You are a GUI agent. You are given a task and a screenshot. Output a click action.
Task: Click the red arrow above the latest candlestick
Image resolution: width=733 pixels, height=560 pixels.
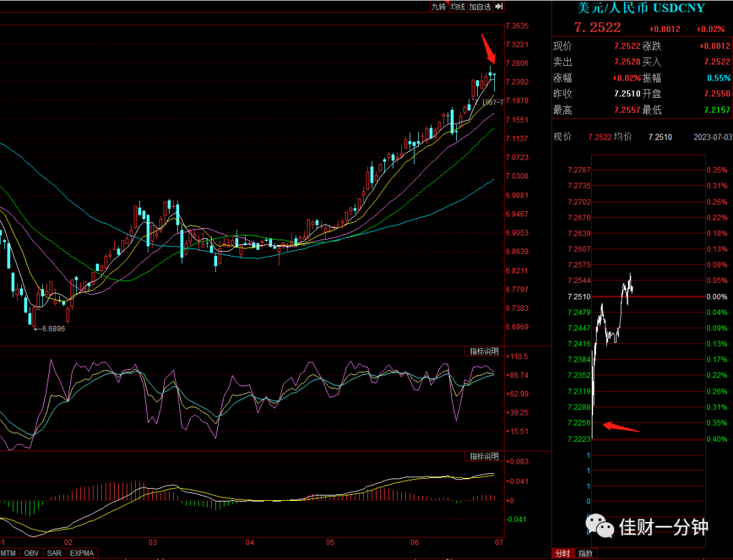[489, 48]
